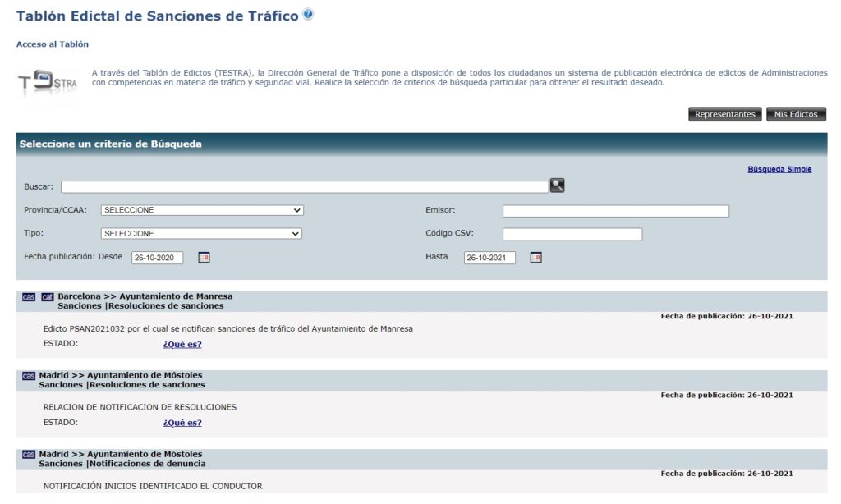Click the Mis Edictos button

796,114
